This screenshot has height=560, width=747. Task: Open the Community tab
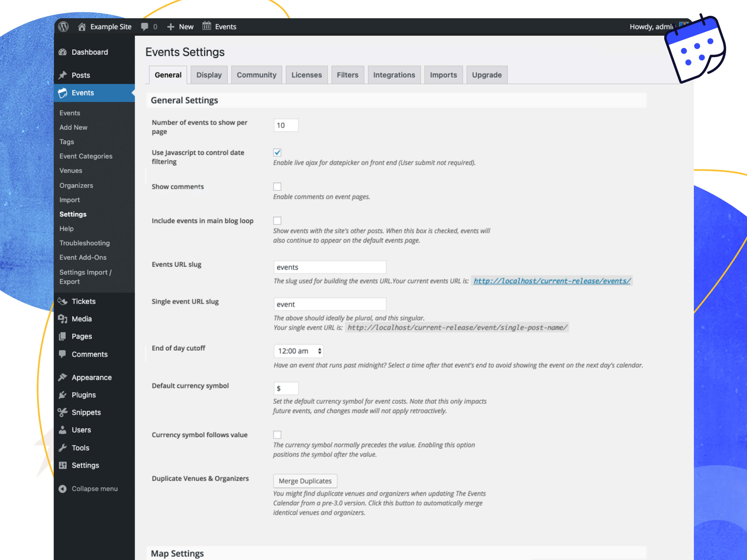(256, 74)
